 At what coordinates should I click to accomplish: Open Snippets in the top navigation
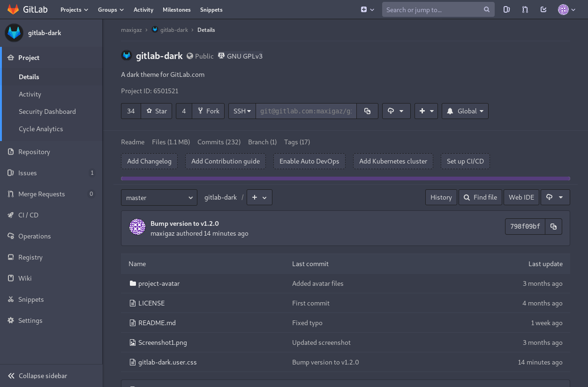click(x=211, y=9)
